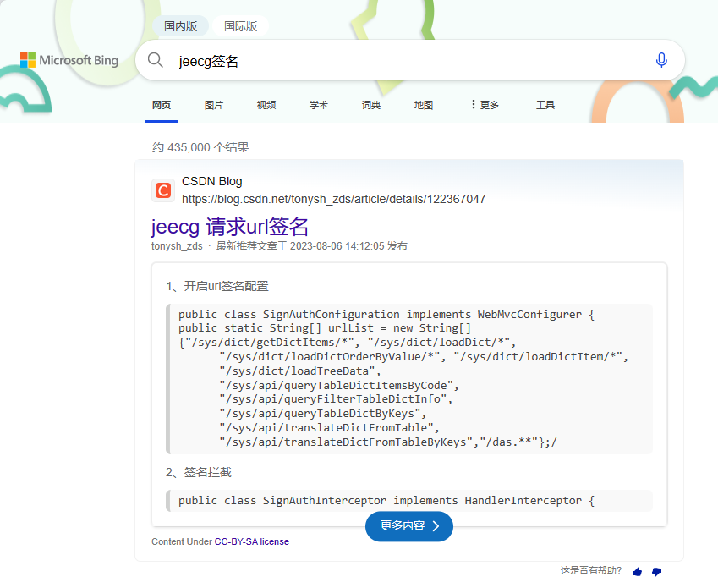718x588 pixels.
Task: Expand the 更多 search categories menu
Action: tap(485, 105)
